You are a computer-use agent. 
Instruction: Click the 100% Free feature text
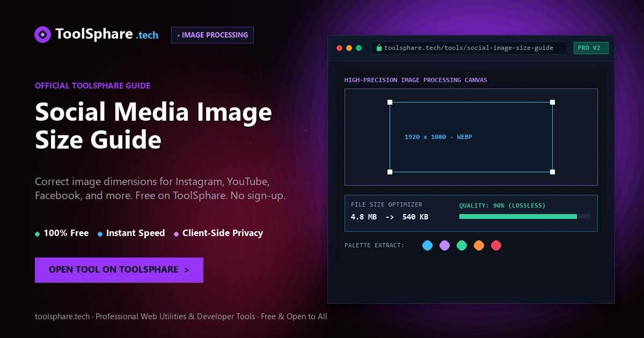[66, 233]
